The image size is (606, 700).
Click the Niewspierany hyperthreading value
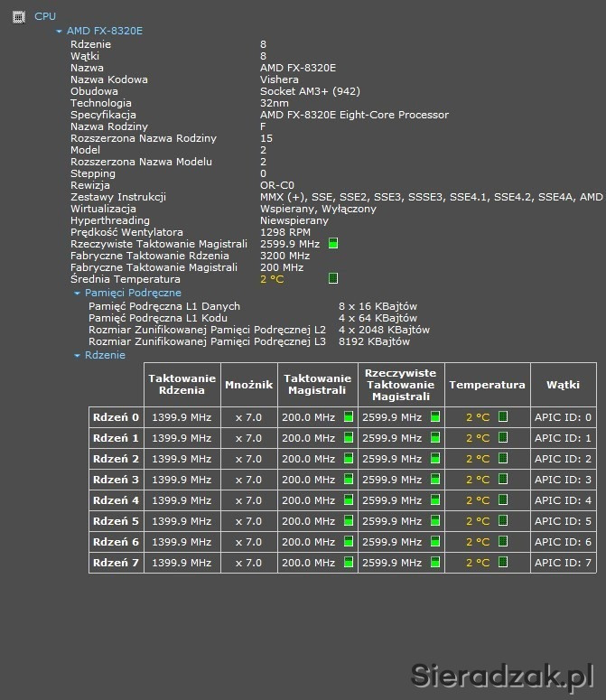[x=294, y=220]
